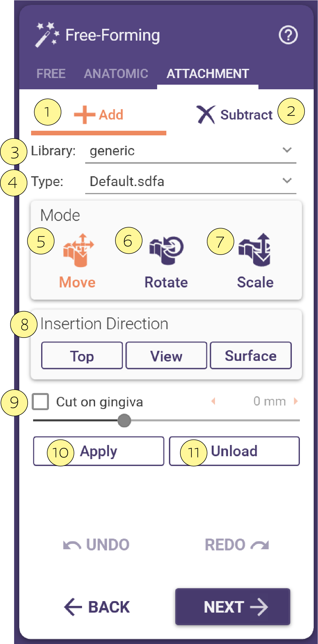The image size is (318, 644).
Task: Switch to the FREE tab
Action: (51, 74)
